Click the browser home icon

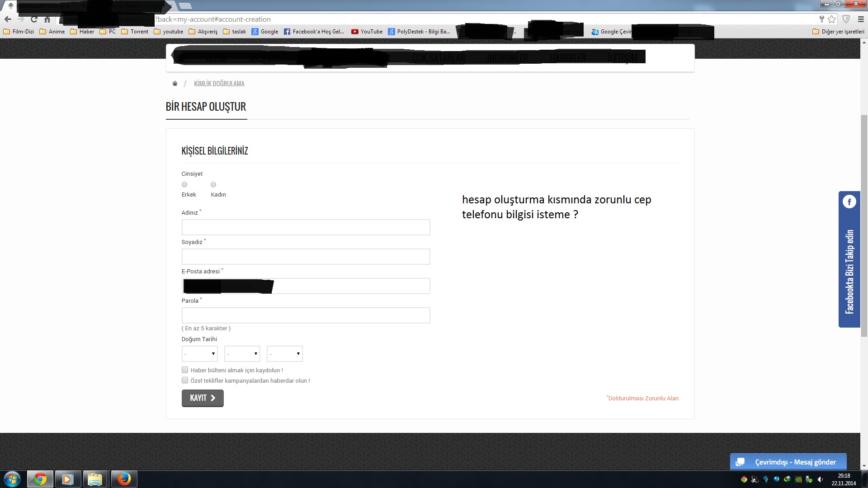(47, 19)
